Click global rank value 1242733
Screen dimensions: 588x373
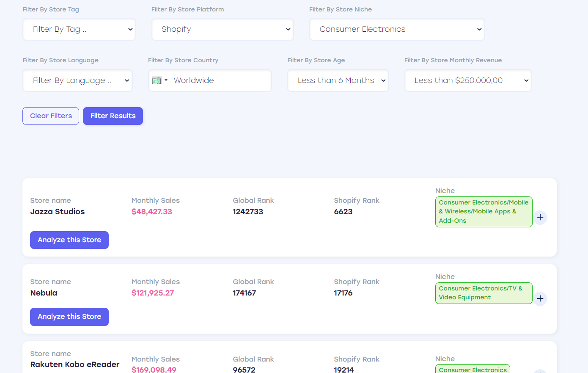248,212
